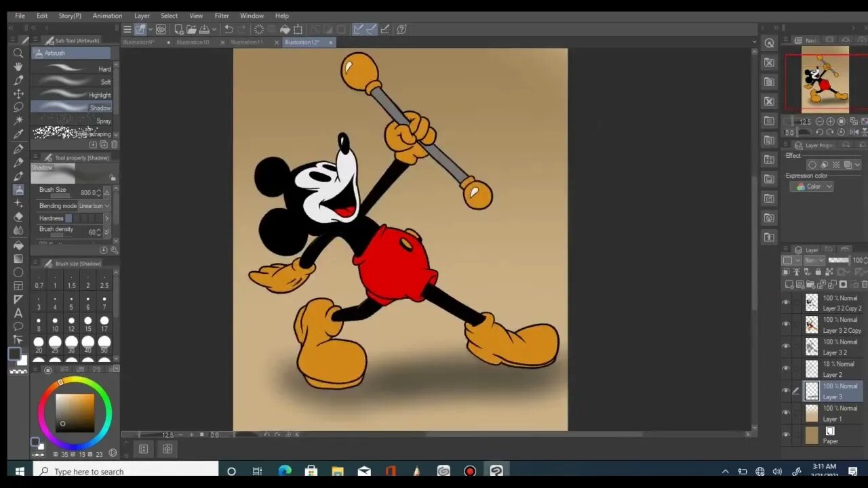Select the Eraser tool
Viewport: 868px width, 488px height.
coord(18,218)
